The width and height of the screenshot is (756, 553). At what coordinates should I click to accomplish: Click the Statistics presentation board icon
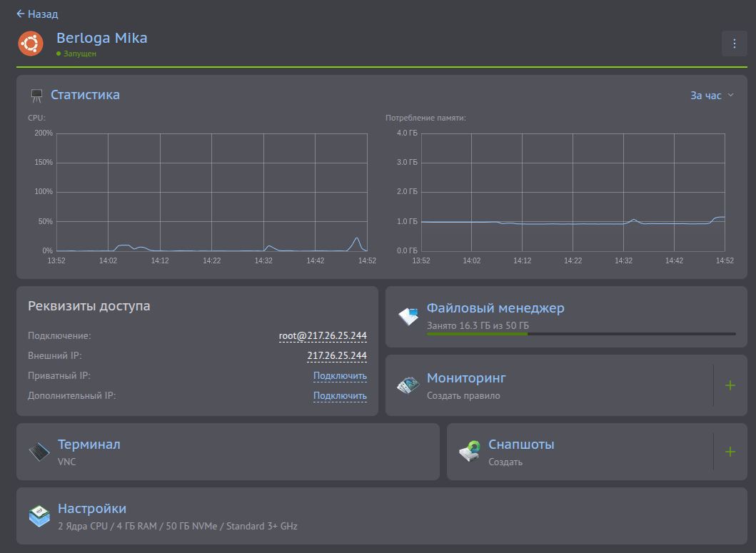click(x=36, y=96)
